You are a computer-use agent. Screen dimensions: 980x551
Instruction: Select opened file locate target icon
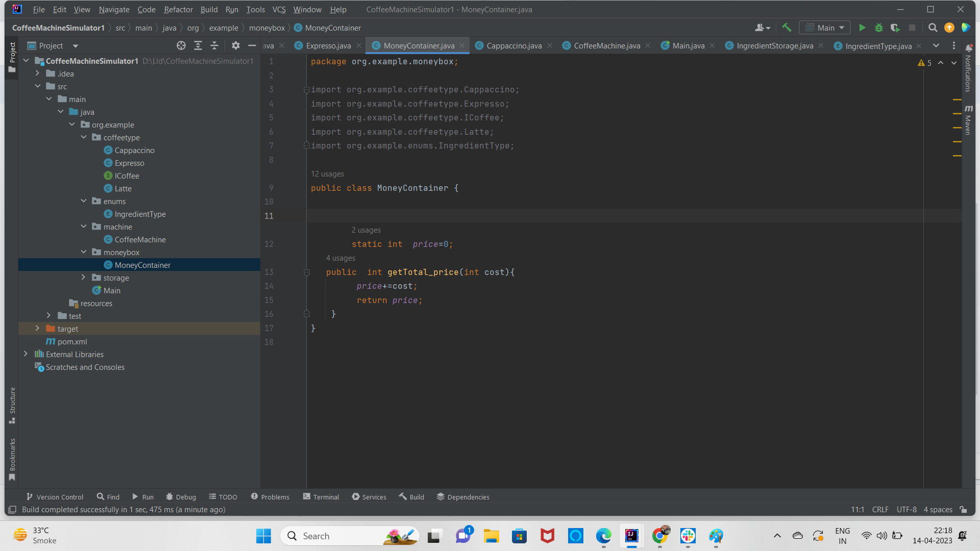[181, 45]
